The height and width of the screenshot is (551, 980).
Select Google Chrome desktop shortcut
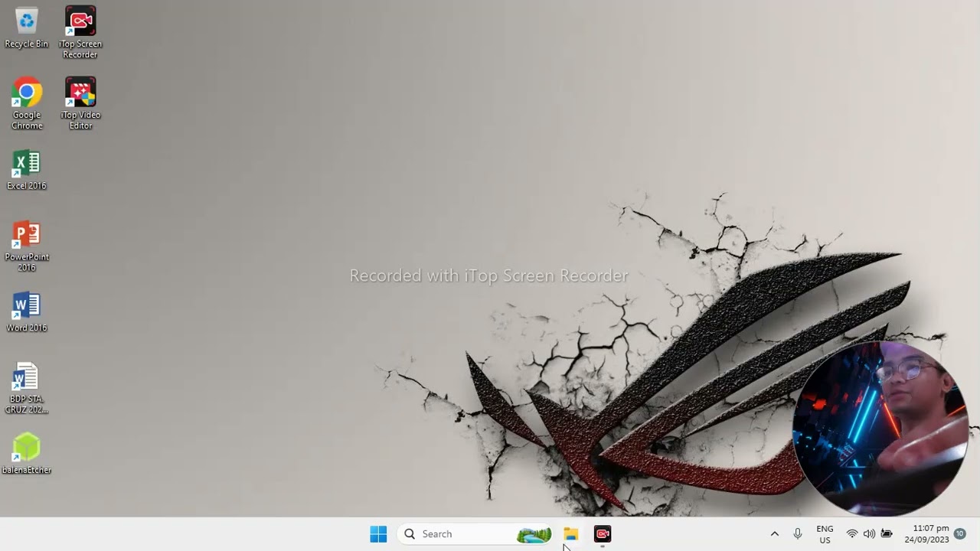point(27,104)
